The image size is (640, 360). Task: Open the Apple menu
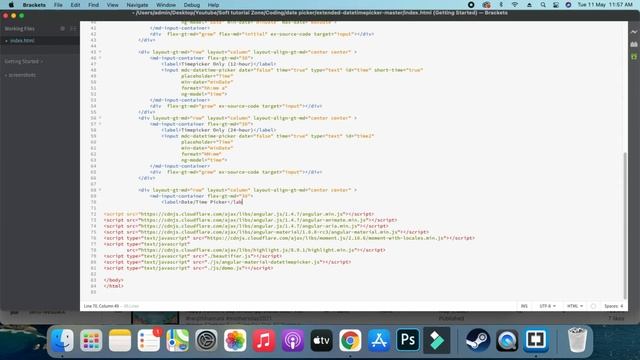11,5
